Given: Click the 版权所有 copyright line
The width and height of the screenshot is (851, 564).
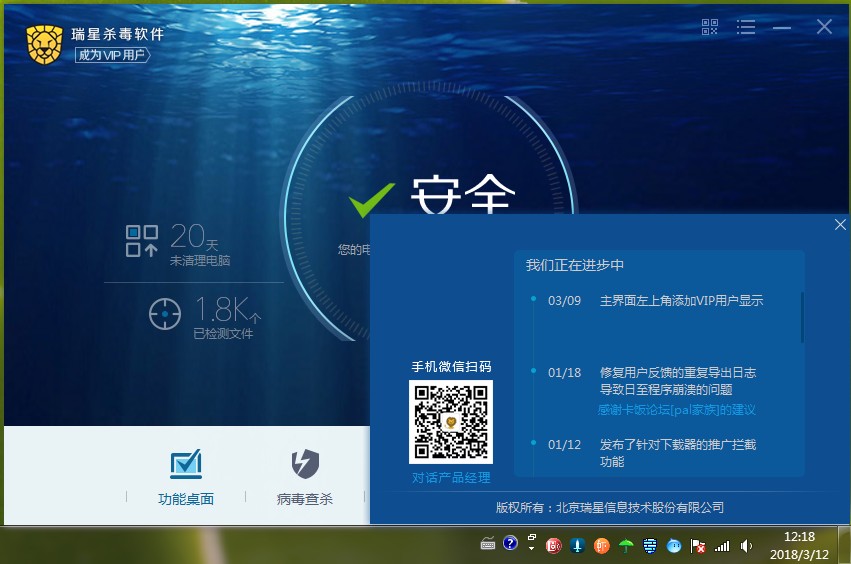Looking at the screenshot, I should [609, 508].
